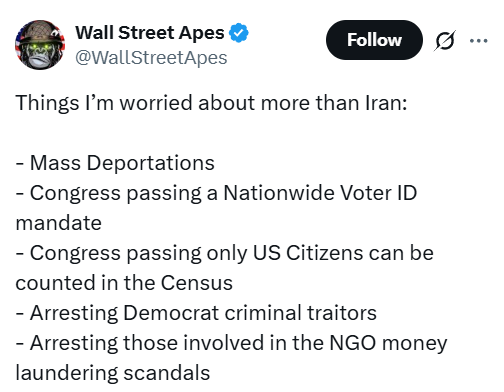This screenshot has height=392, width=504.
Task: Open the Wall Street Apes gorilla avatar
Action: [x=40, y=45]
